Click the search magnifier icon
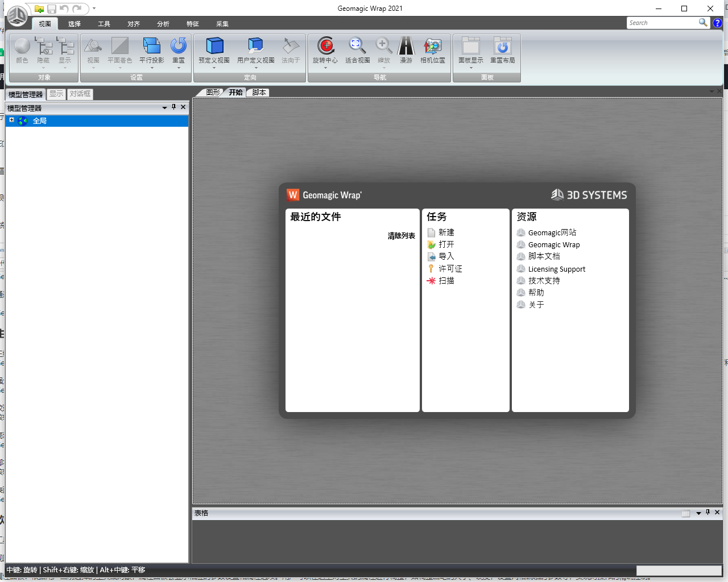728x582 pixels. pos(704,23)
